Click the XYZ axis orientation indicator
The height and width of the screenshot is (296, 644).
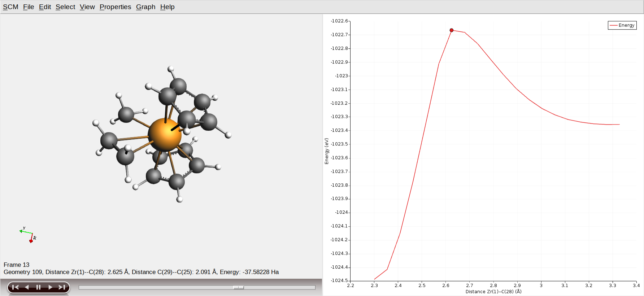pos(28,235)
